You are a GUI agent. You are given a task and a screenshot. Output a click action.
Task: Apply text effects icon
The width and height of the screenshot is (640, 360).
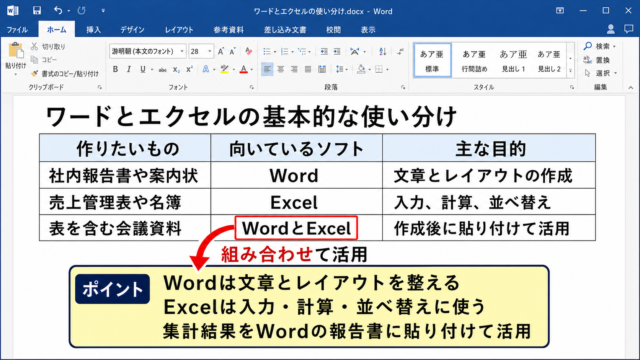[x=206, y=69]
